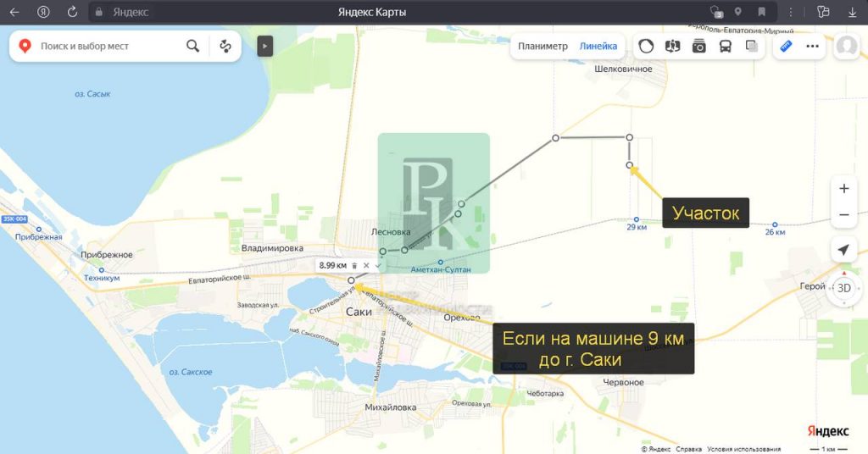The height and width of the screenshot is (454, 868).
Task: Zoom out the map with minus button
Action: (x=843, y=214)
